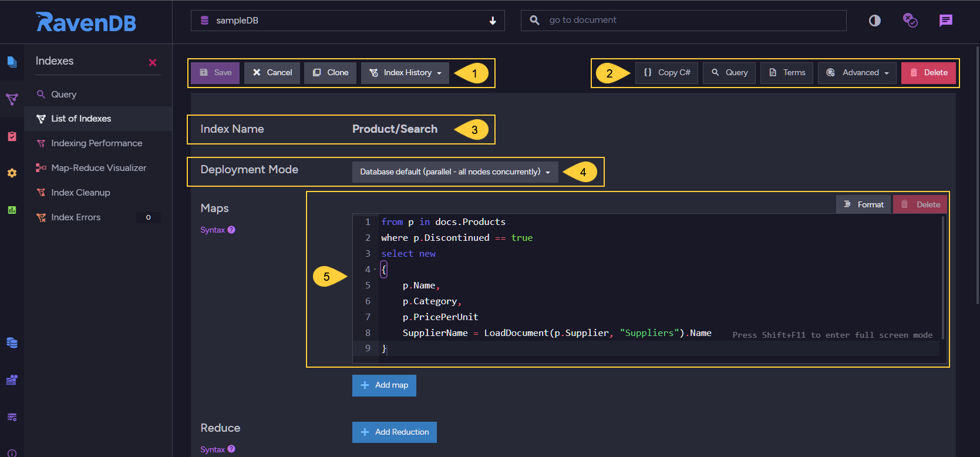Collapse code fold arrow at line 4
This screenshot has height=457, width=980.
375,270
